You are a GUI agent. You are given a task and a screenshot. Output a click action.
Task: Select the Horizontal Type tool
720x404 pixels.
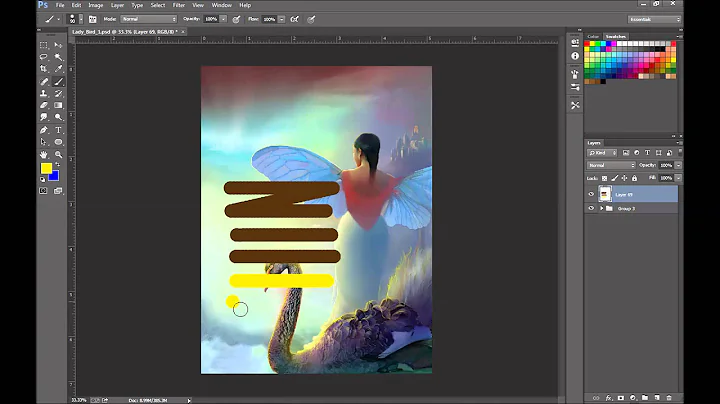(x=58, y=130)
